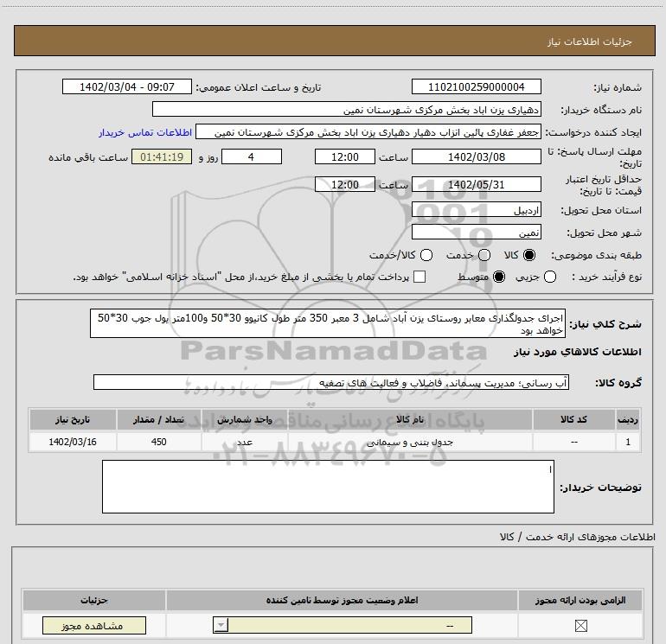Click the response deadline time 12:00 field
The width and height of the screenshot is (666, 644).
345,157
